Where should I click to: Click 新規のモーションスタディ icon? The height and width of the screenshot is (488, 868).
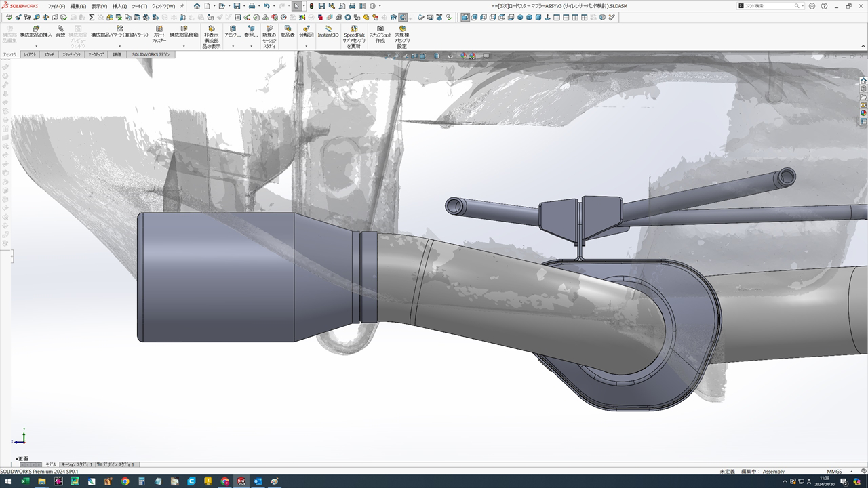pyautogui.click(x=269, y=37)
